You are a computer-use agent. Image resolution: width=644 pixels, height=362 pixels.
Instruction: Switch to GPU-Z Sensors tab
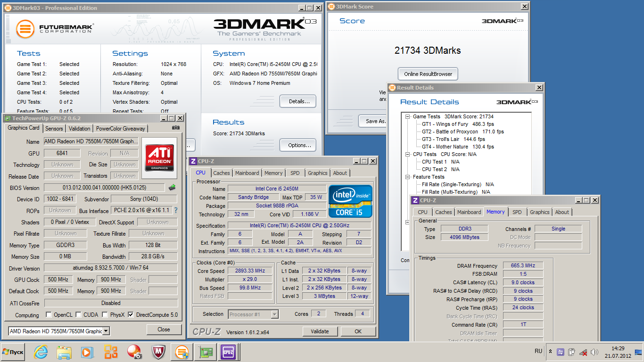(x=54, y=129)
